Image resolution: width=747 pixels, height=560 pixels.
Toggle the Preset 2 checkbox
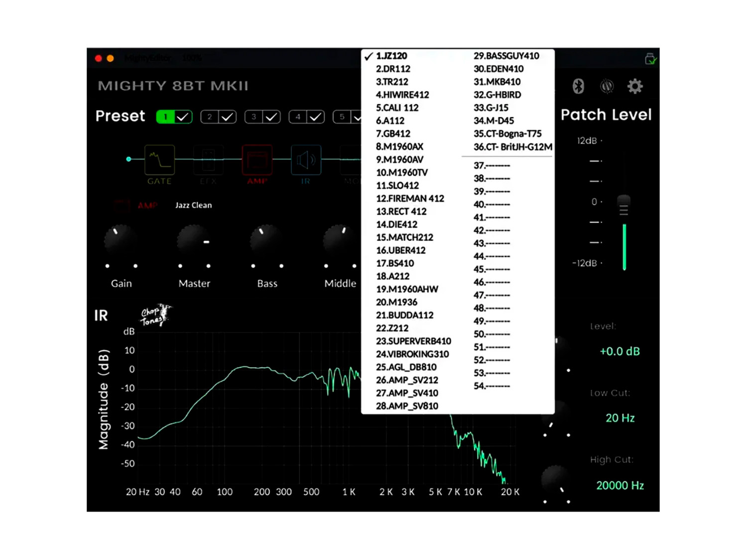point(227,117)
